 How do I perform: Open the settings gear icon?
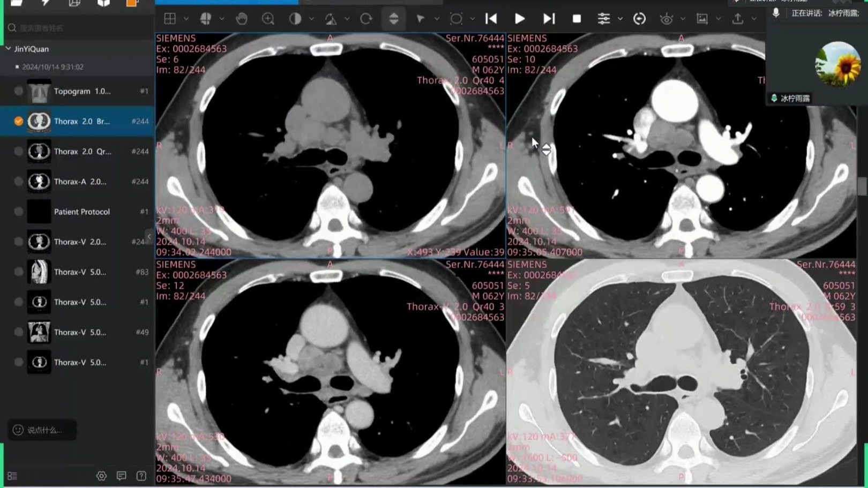[101, 476]
